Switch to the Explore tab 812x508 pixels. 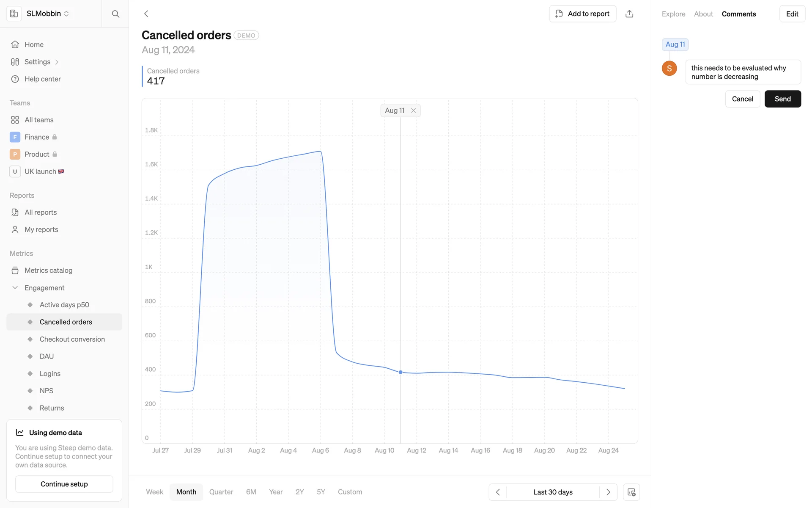point(673,14)
